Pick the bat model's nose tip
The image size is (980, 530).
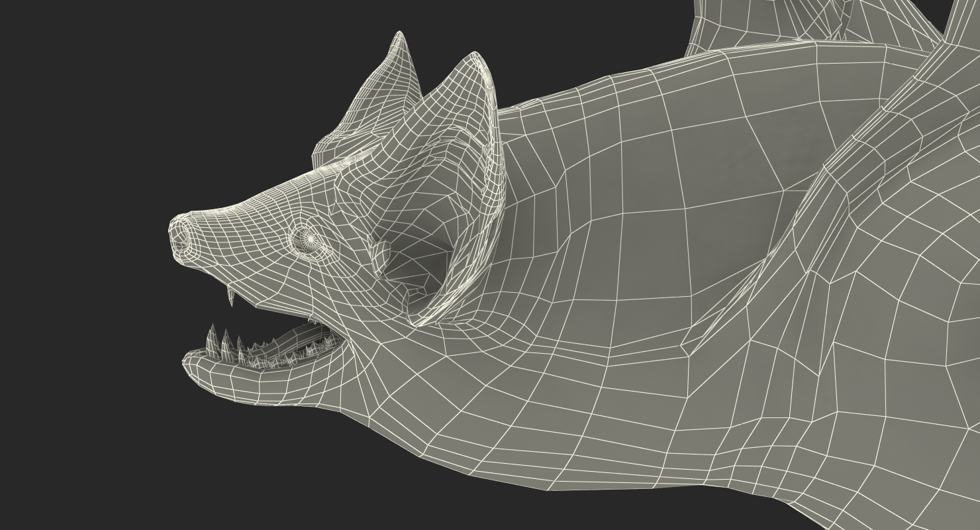pos(180,237)
